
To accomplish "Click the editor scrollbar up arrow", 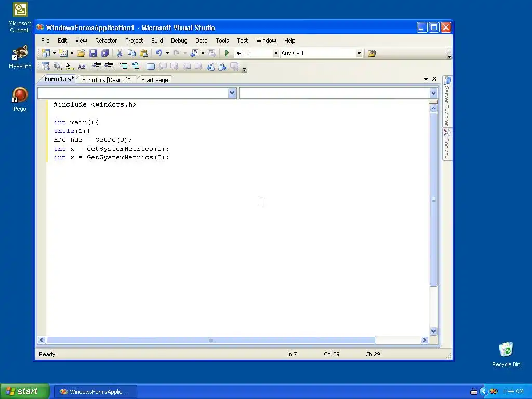I will coord(433,108).
